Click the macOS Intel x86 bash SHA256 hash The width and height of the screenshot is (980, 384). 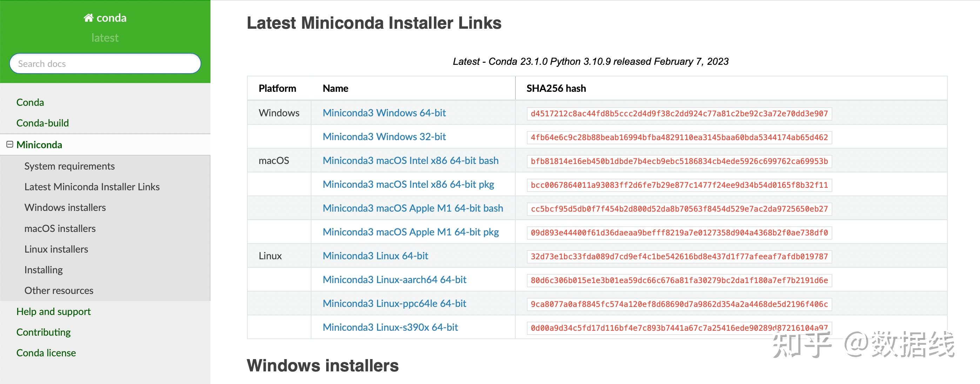click(x=679, y=161)
